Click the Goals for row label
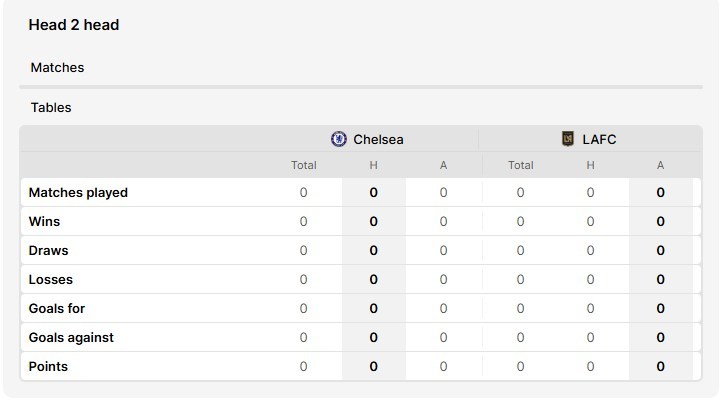Image resolution: width=726 pixels, height=401 pixels. click(57, 308)
